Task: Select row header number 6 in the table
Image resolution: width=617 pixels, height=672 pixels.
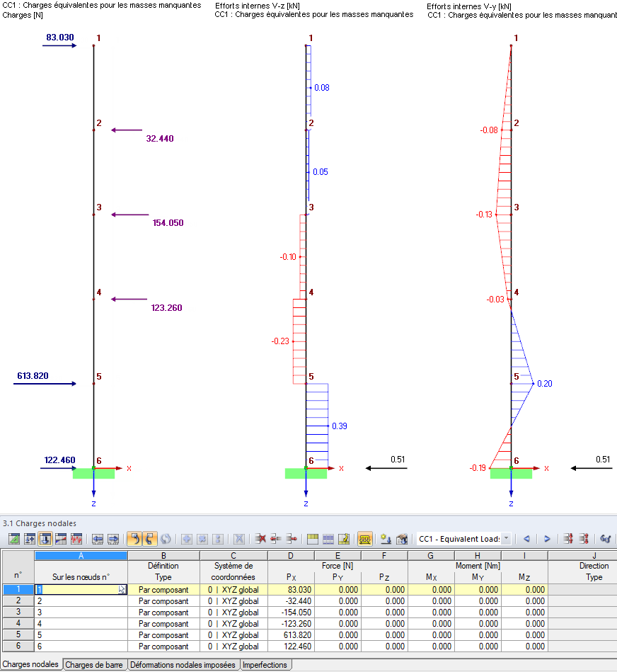Action: click(x=18, y=646)
